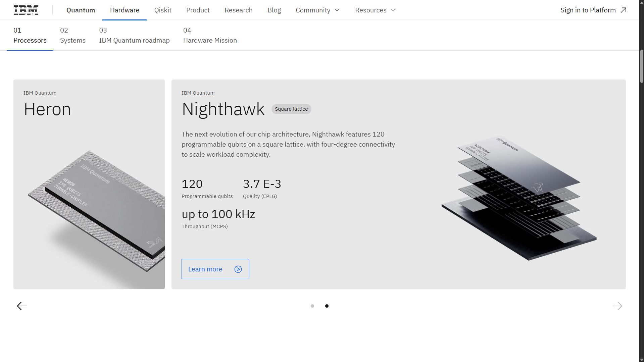Click the Learn more button
The image size is (644, 362).
[x=215, y=269]
